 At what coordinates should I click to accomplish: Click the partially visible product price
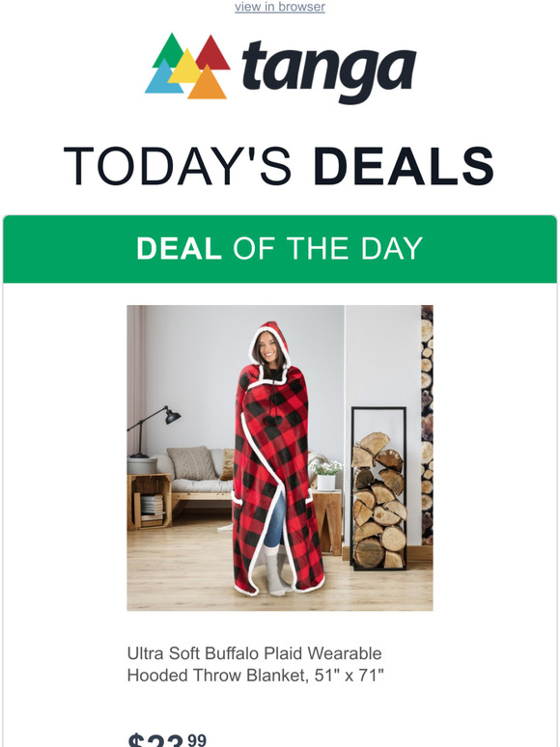tap(167, 740)
